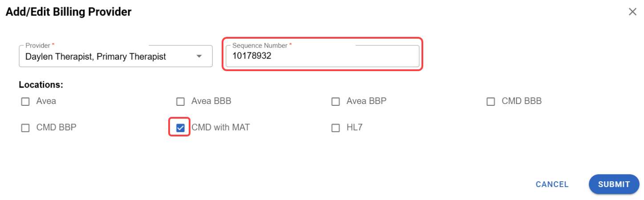The height and width of the screenshot is (200, 644).
Task: Select the Daylen Therapist provider field text
Action: click(96, 56)
